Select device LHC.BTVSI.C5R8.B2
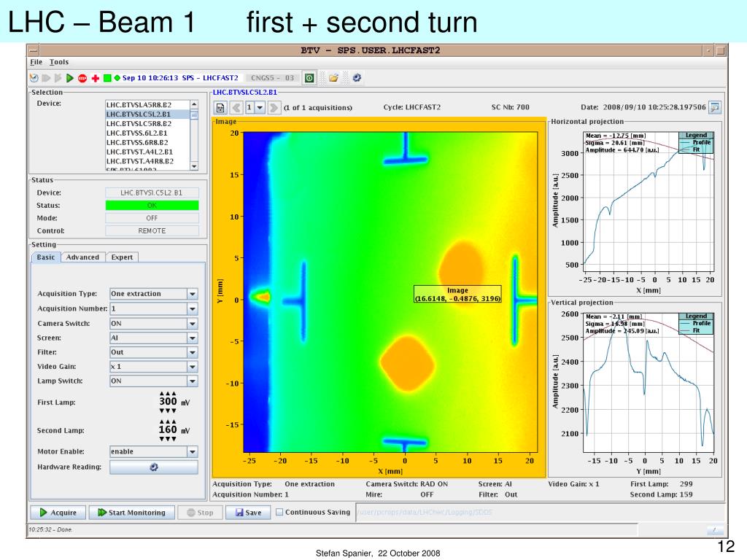Image resolution: width=747 pixels, height=560 pixels. 147,123
